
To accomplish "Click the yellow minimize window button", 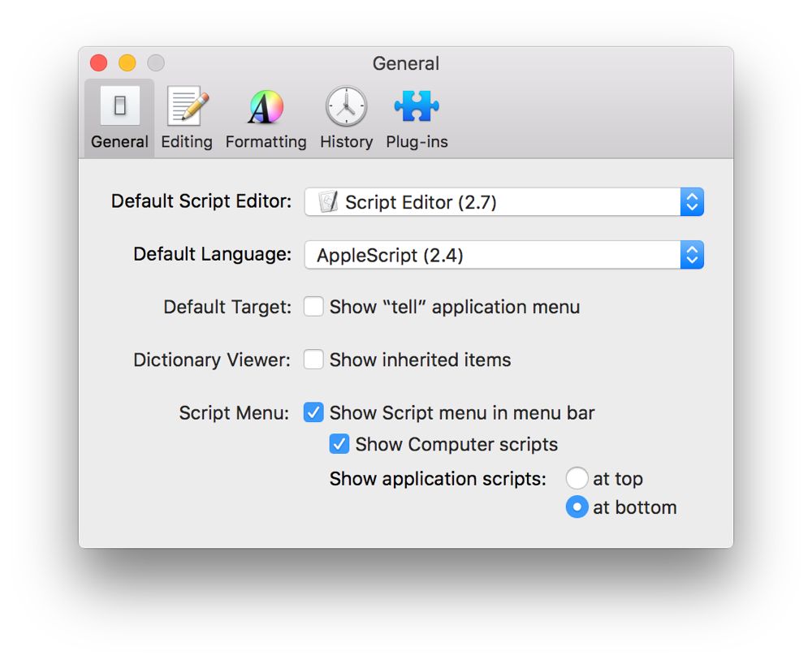I will pyautogui.click(x=127, y=63).
